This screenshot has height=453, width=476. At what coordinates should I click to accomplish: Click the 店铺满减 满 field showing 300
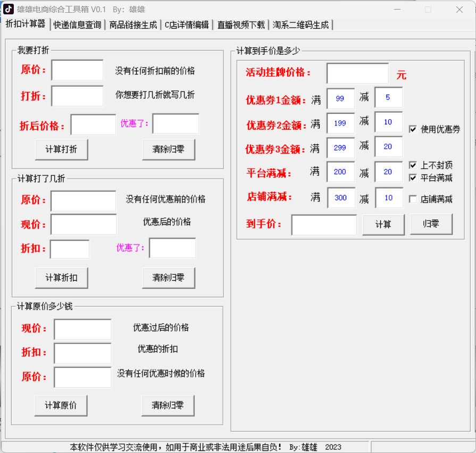(x=341, y=198)
